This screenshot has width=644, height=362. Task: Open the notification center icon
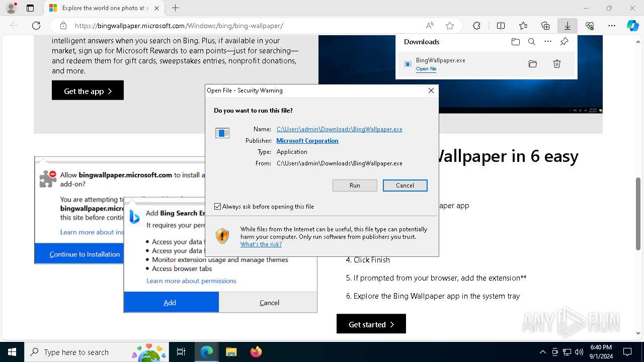click(x=627, y=352)
